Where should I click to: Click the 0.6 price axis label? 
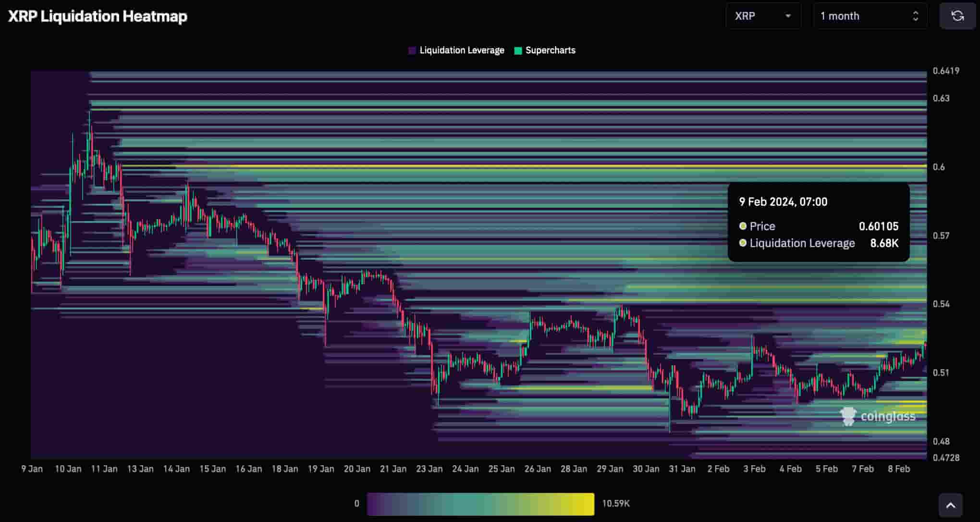pos(938,167)
